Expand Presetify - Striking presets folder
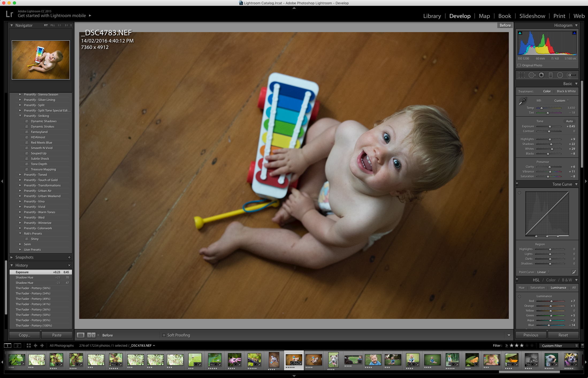Viewport: 588px width, 378px height. pos(19,116)
